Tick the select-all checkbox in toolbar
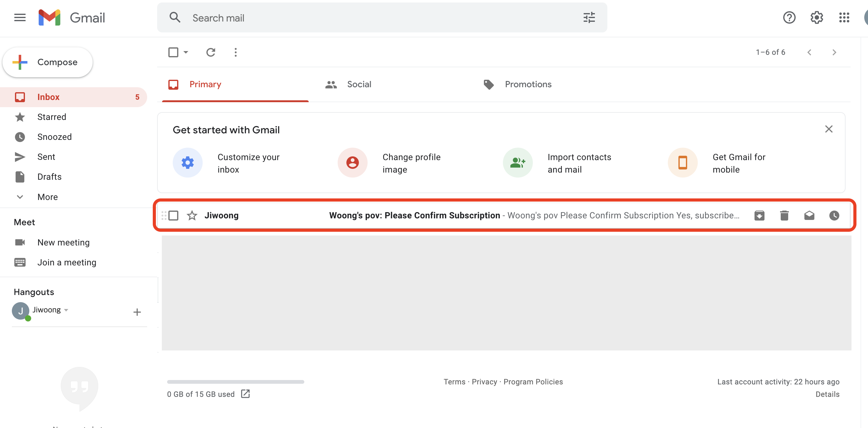Image resolution: width=868 pixels, height=428 pixels. (173, 52)
